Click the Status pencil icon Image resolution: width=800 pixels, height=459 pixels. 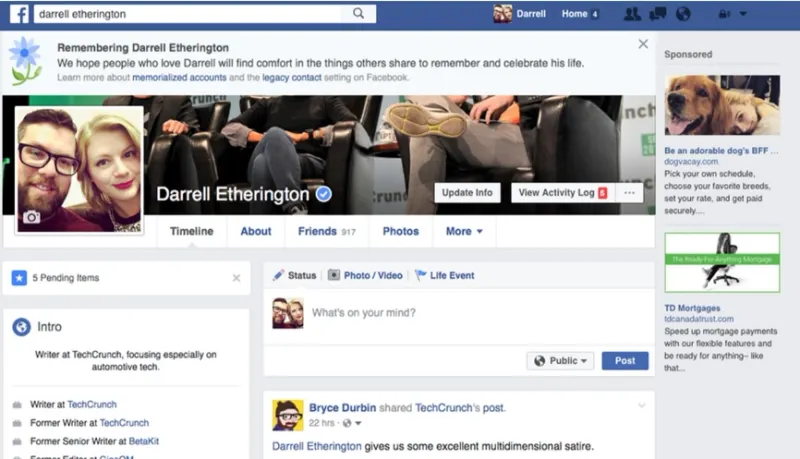[x=279, y=275]
